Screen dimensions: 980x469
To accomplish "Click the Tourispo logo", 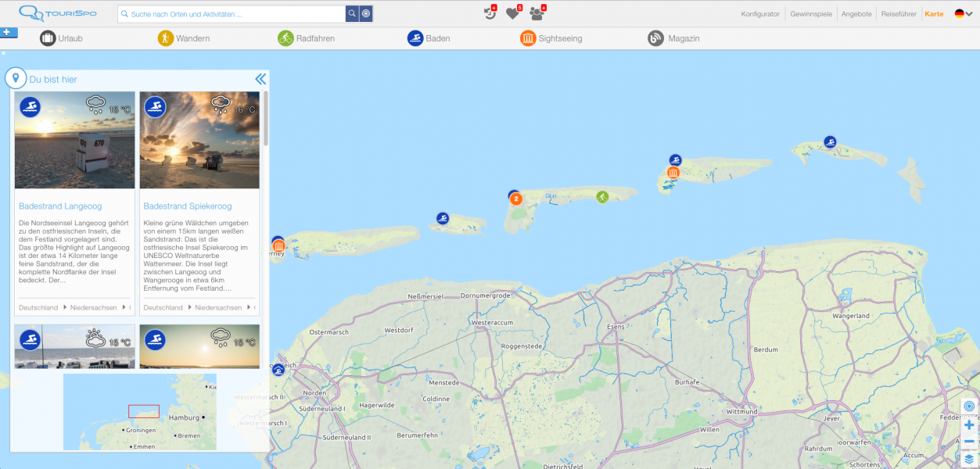I will [x=58, y=13].
